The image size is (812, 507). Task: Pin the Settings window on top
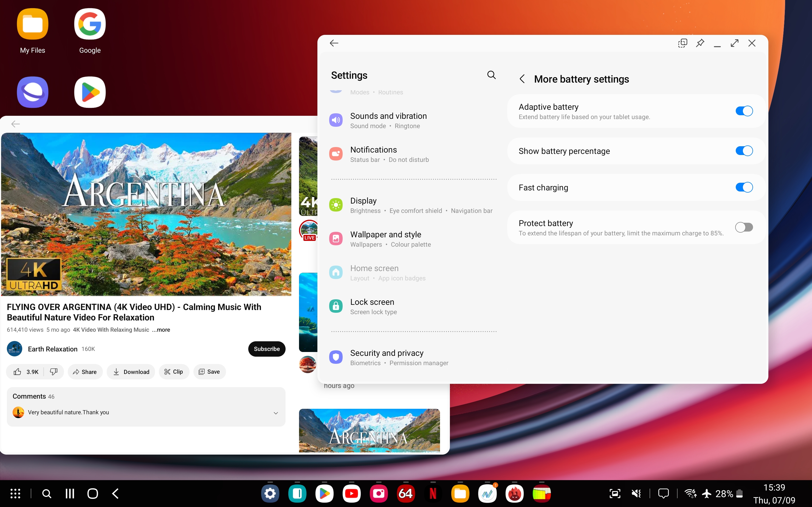pos(700,43)
